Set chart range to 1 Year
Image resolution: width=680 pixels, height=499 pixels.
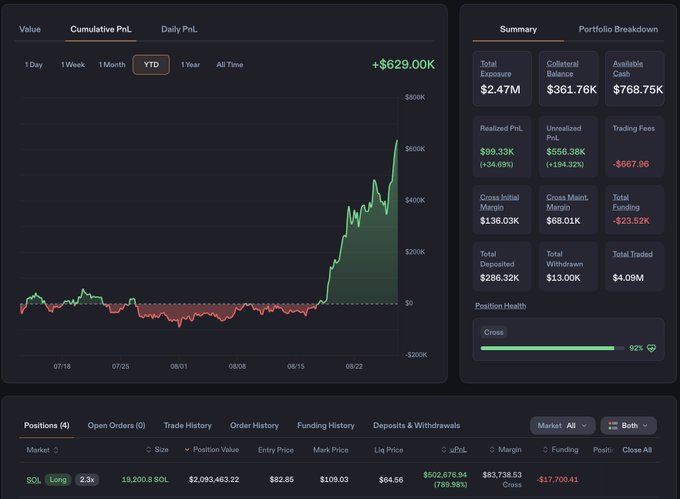190,65
